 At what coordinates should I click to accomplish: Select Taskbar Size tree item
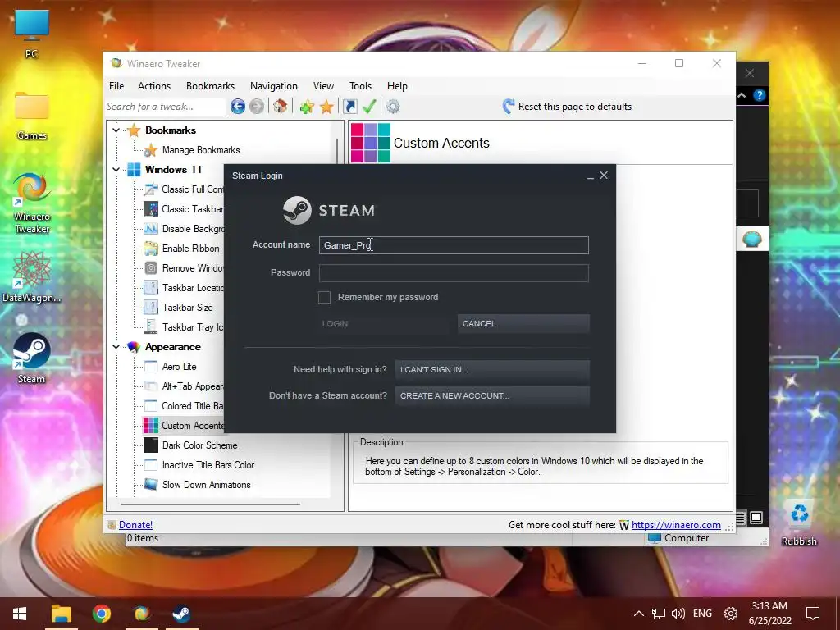pos(188,308)
